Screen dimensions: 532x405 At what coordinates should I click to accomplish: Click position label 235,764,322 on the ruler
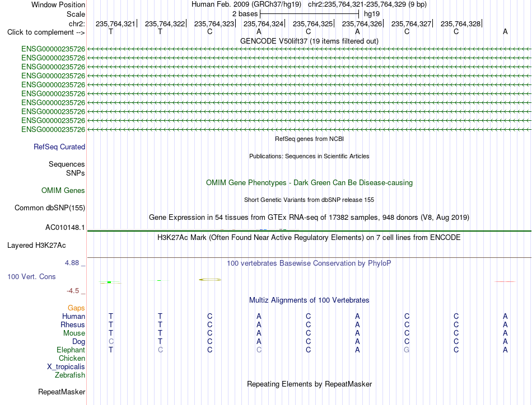click(165, 23)
